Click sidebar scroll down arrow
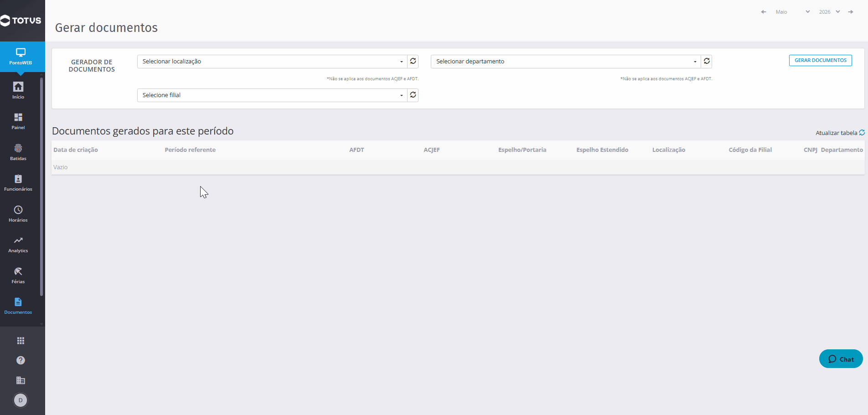This screenshot has width=868, height=415. 41,324
